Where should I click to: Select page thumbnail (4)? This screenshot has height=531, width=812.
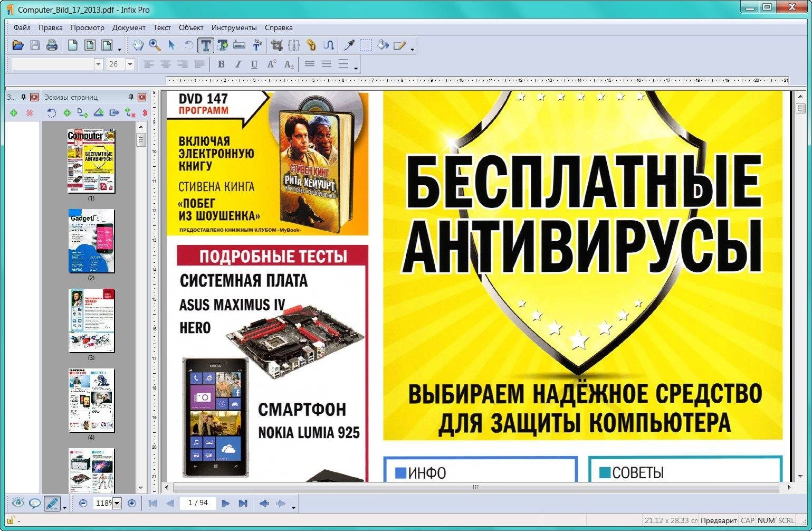coord(91,401)
